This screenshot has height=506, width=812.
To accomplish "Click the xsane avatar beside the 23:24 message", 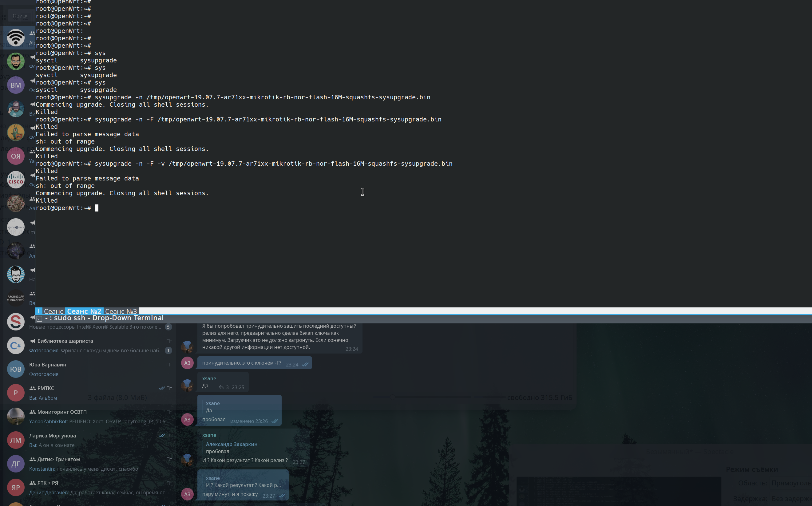I will pyautogui.click(x=187, y=347).
